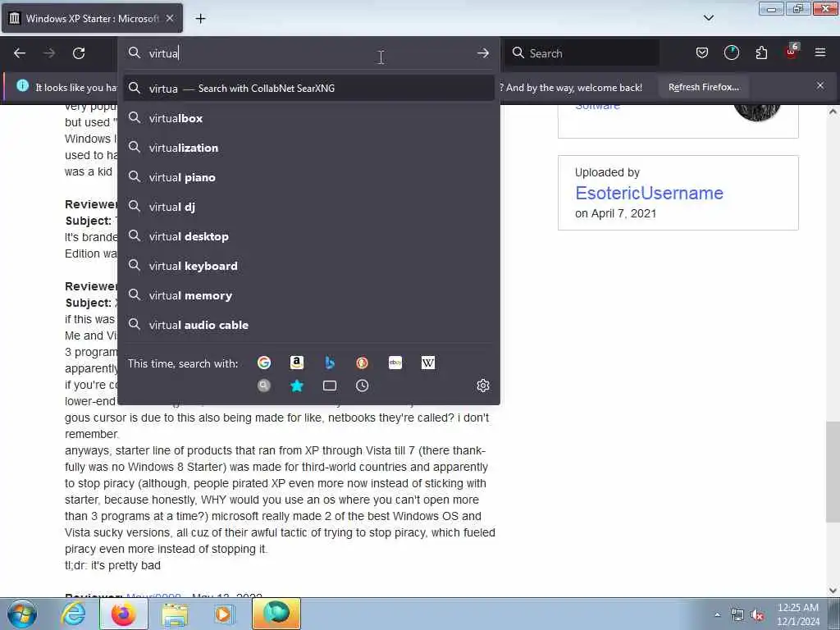
Task: Open the green globe taskbar app
Action: pyautogui.click(x=276, y=614)
